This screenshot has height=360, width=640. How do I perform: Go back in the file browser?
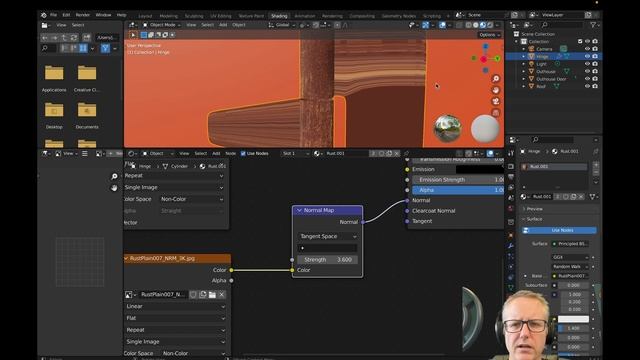[x=45, y=38]
